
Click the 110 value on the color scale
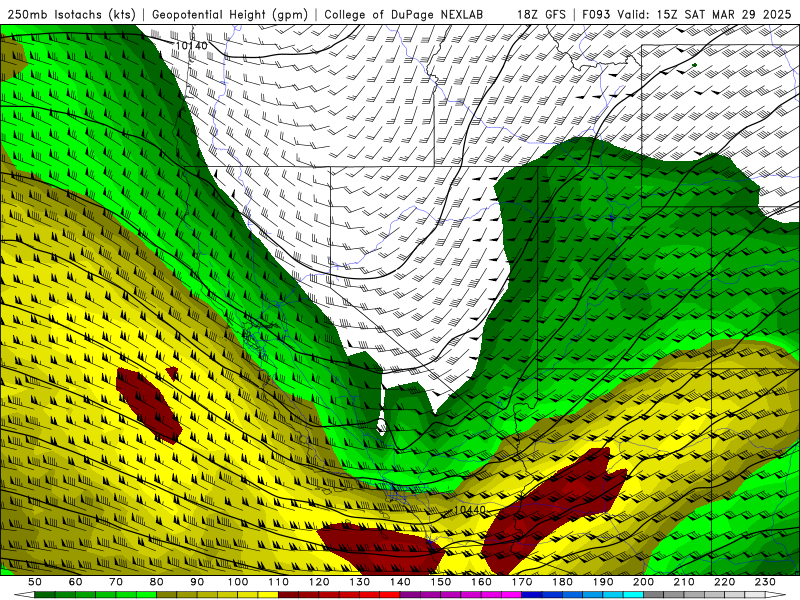pos(278,582)
